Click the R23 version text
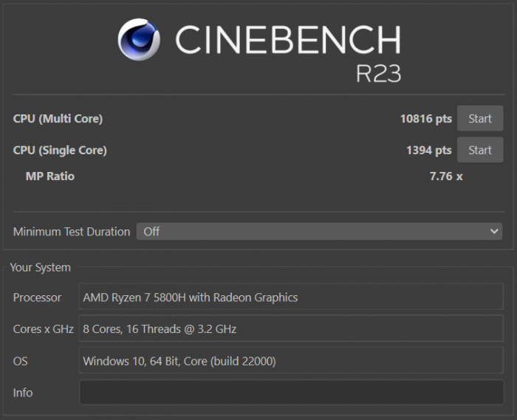 [x=377, y=73]
